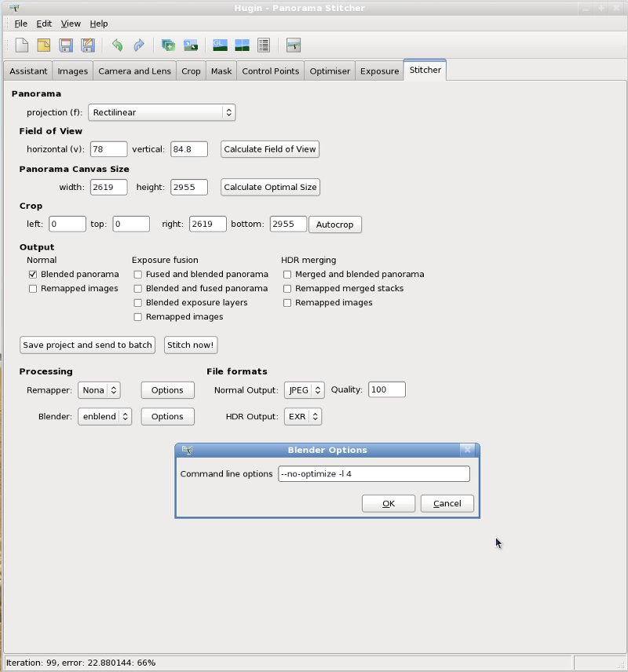The height and width of the screenshot is (672, 628).
Task: Enable Remapped images under Normal output
Action: [33, 288]
